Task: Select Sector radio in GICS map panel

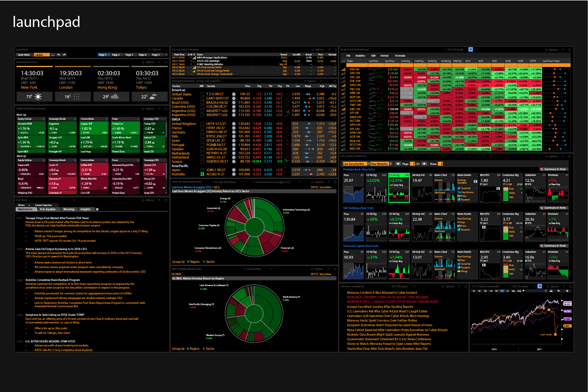Action: pos(204,262)
